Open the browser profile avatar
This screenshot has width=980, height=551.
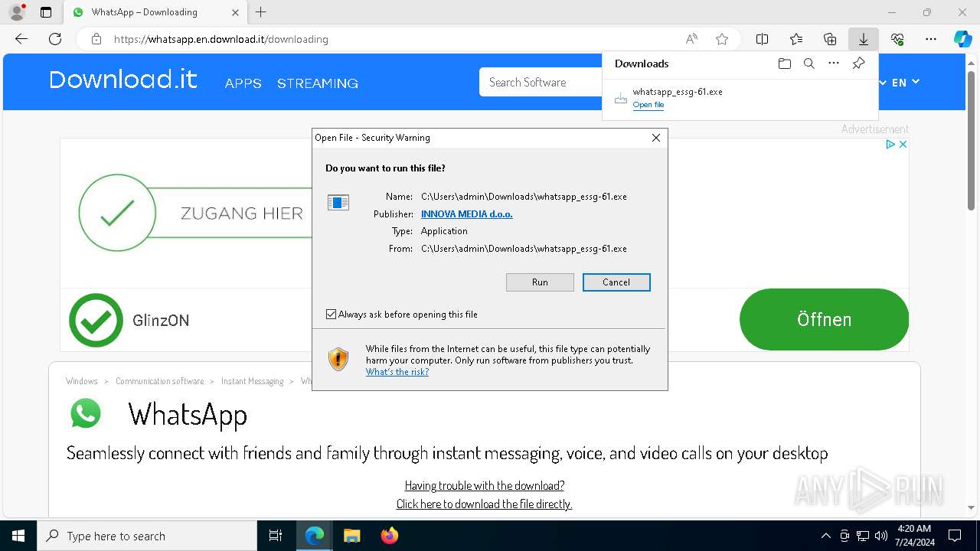tap(16, 12)
